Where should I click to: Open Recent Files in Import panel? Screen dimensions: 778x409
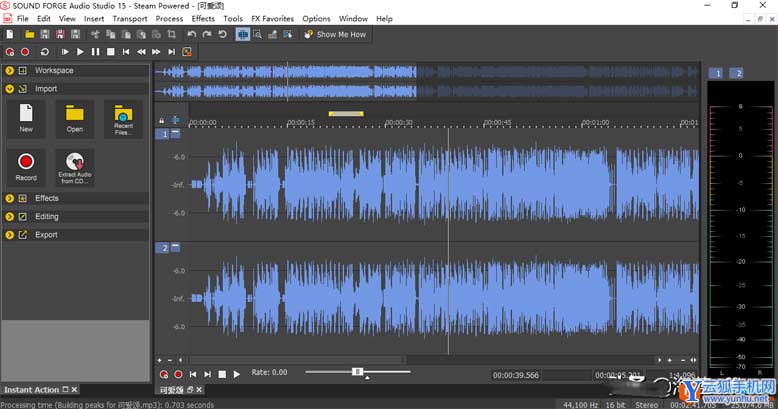pyautogui.click(x=123, y=118)
